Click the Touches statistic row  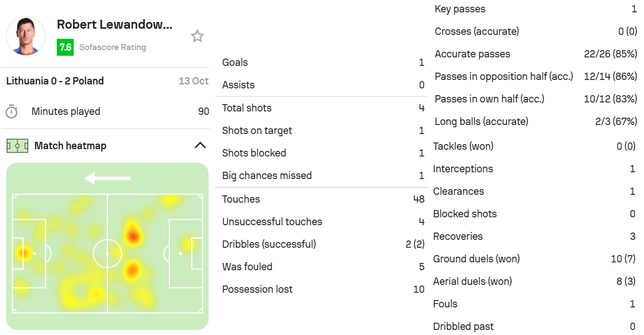(x=323, y=199)
